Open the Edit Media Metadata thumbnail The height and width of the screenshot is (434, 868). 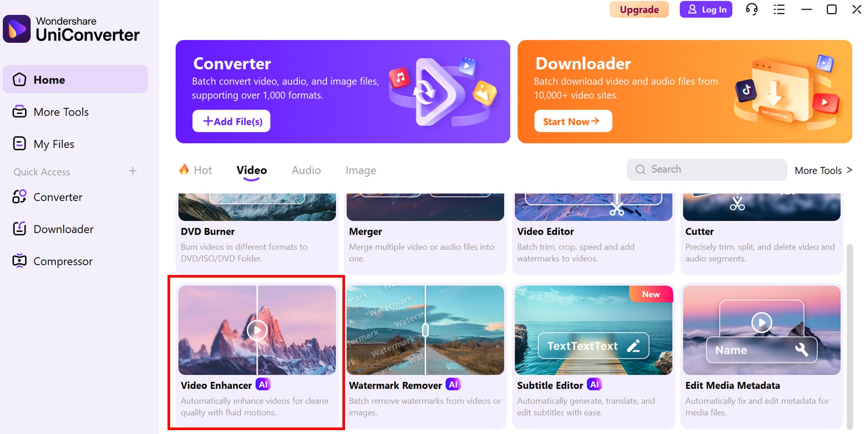click(762, 330)
